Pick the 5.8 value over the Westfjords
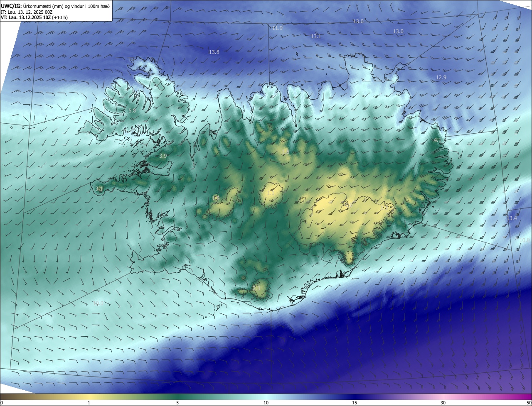532x406 pixels. [x=132, y=111]
